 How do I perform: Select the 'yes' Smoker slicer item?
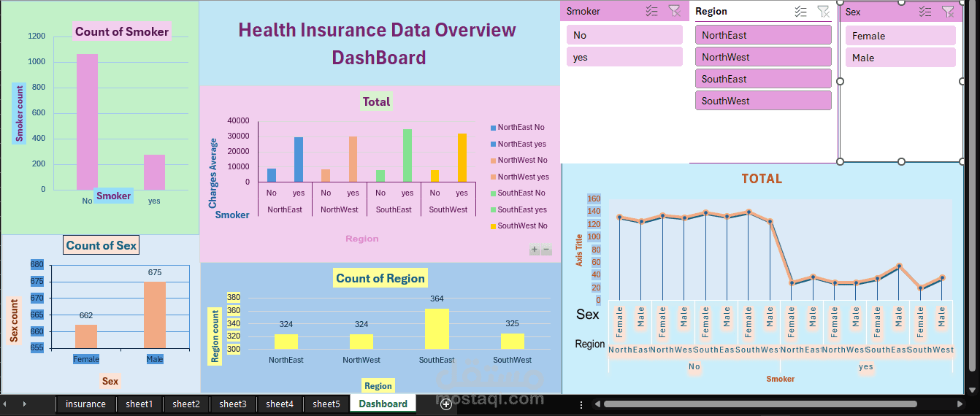(x=624, y=57)
